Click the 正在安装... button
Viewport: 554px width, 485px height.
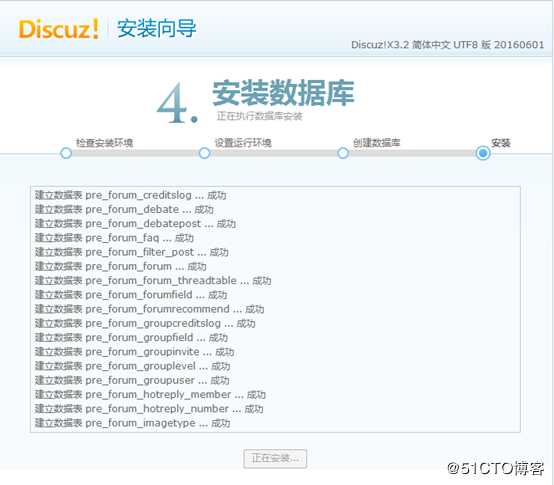point(275,459)
